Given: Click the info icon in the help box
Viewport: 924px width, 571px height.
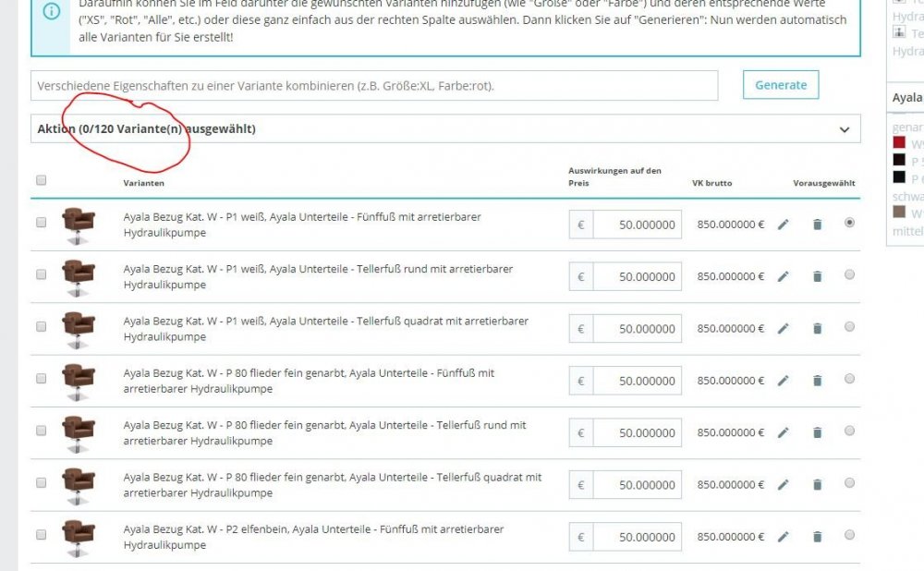Looking at the screenshot, I should (51, 11).
